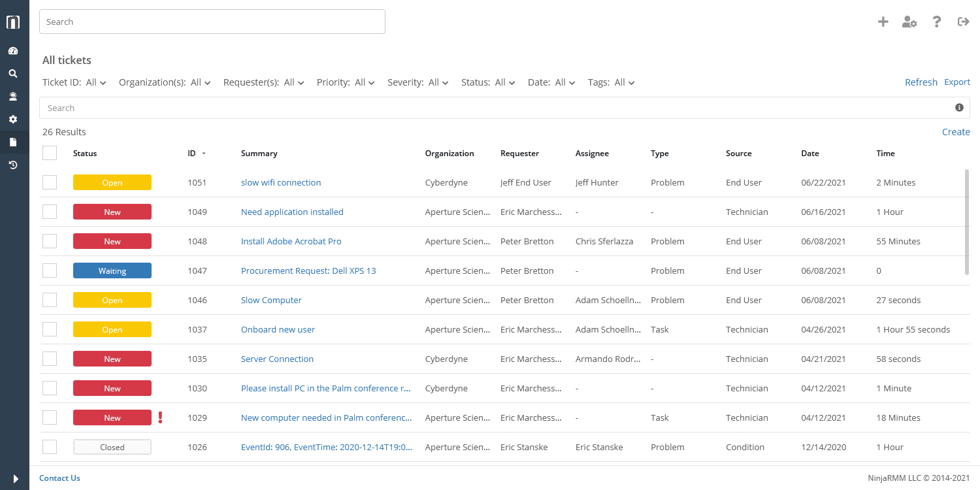Click the NinjaRMM logo icon
Image resolution: width=980 pixels, height=490 pixels.
click(14, 22)
